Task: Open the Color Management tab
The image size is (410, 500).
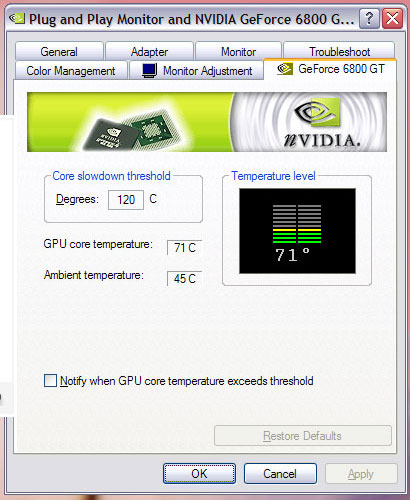Action: 71,71
